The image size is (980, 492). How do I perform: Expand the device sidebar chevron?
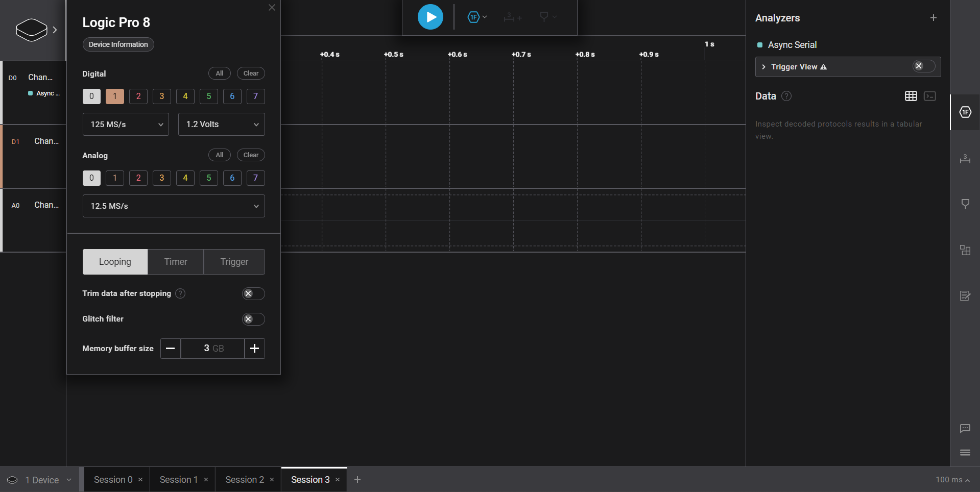[55, 30]
